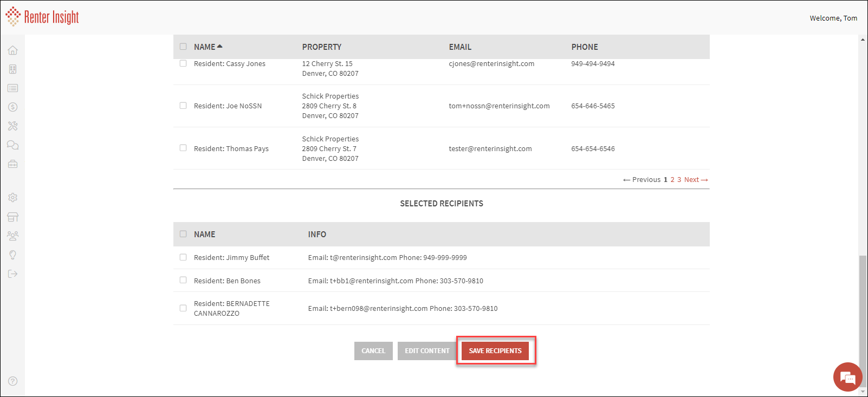The height and width of the screenshot is (397, 868).
Task: Select current page 1 in pagination
Action: tap(665, 180)
